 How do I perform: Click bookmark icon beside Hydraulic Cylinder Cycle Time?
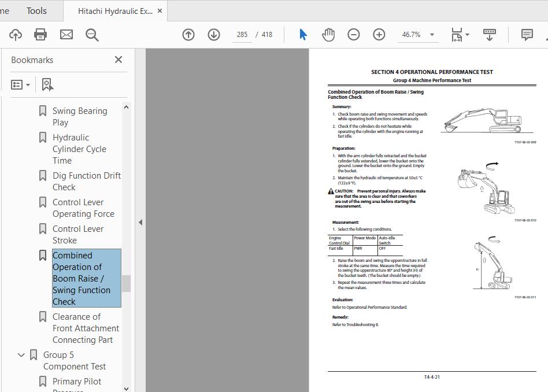(x=43, y=138)
